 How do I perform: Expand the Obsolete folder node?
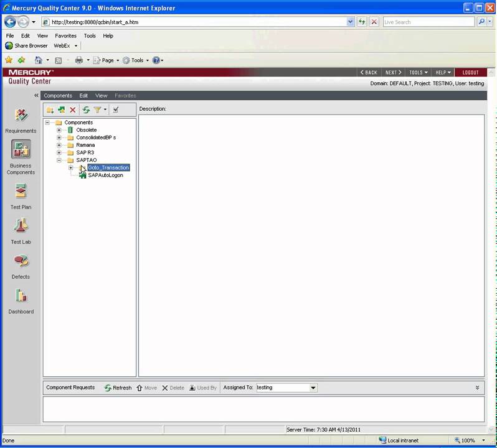59,130
